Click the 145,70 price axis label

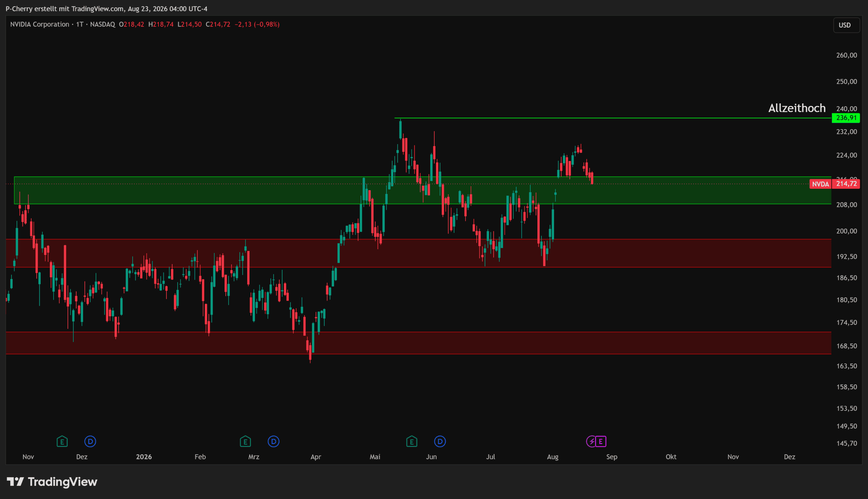(846, 443)
